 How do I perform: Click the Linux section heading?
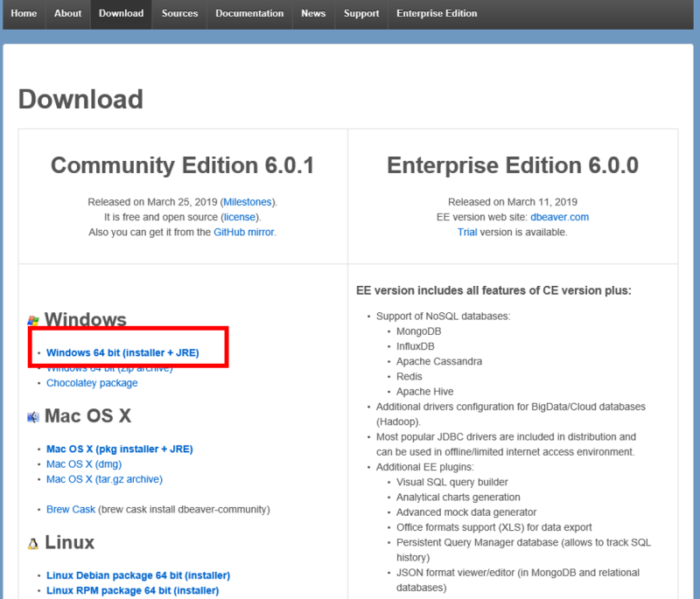70,542
